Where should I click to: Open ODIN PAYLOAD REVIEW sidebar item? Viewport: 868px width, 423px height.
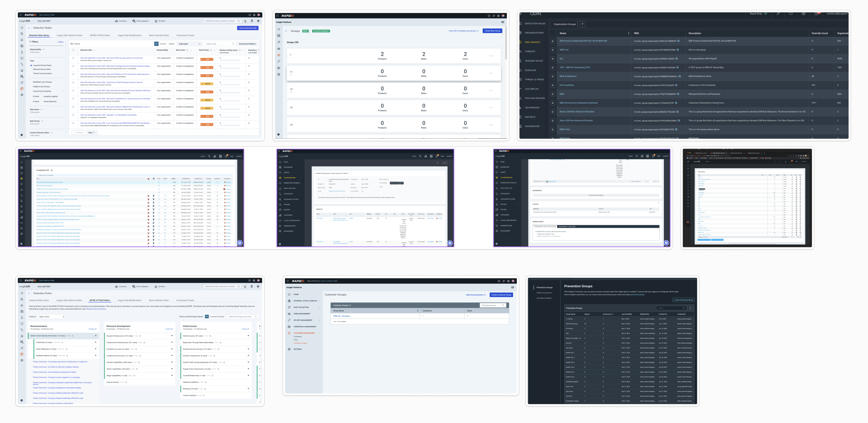point(535,98)
